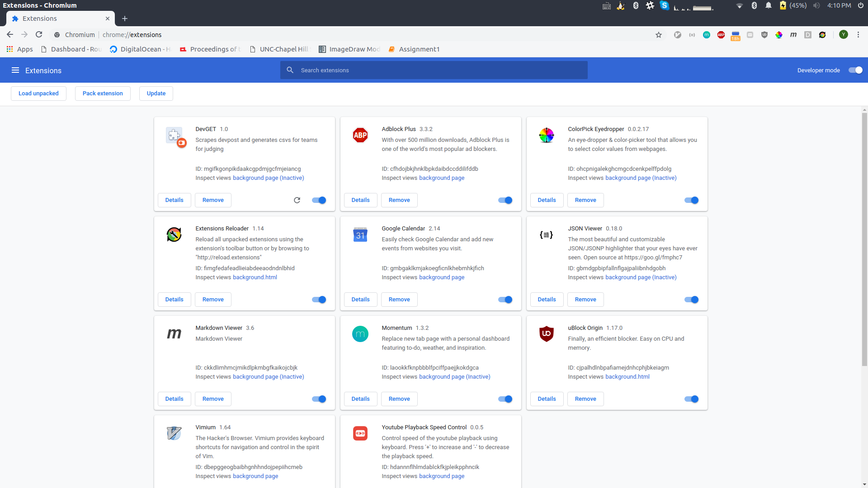The height and width of the screenshot is (488, 868).
Task: Open the Markdown Viewer toolbar button
Action: [793, 35]
